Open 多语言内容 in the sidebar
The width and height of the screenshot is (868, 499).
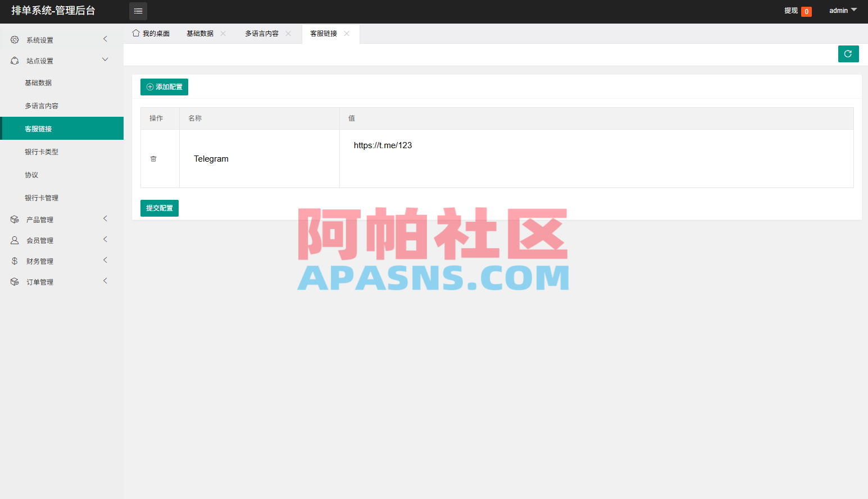62,106
